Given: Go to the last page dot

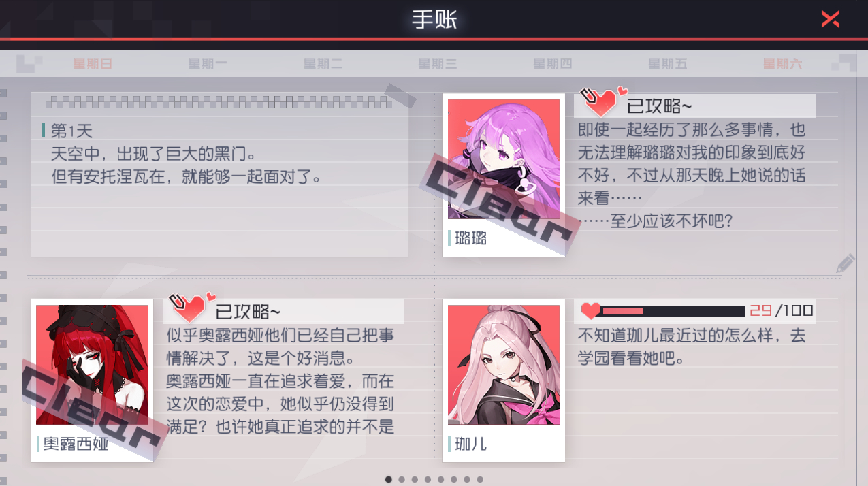Looking at the screenshot, I should tap(480, 479).
